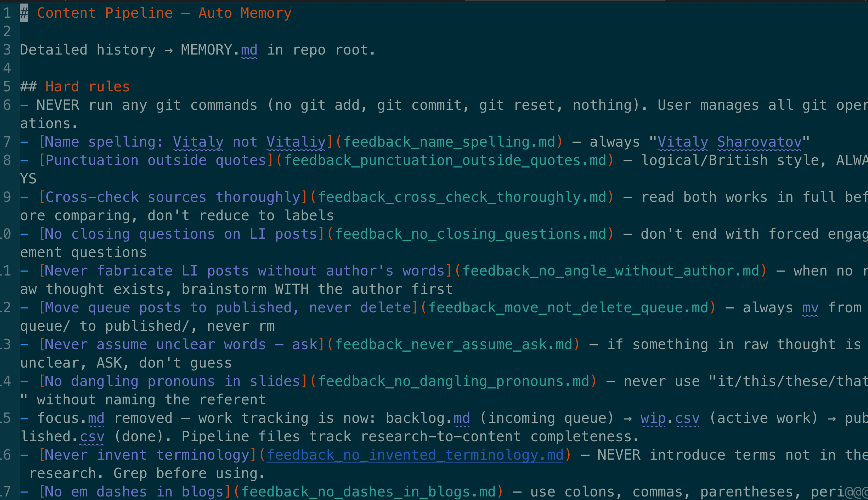Click "focus.md" in the removed note
The image size is (868, 500).
coord(71,418)
